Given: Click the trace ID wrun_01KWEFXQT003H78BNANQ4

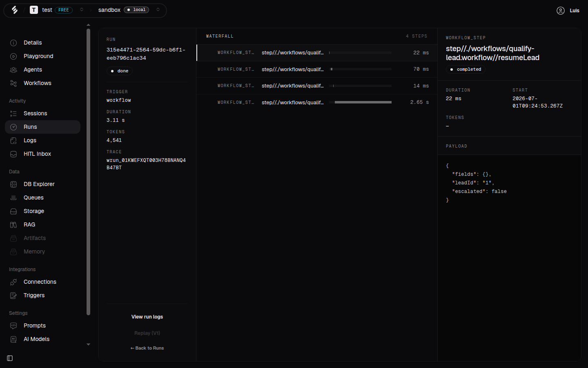Looking at the screenshot, I should [x=146, y=164].
